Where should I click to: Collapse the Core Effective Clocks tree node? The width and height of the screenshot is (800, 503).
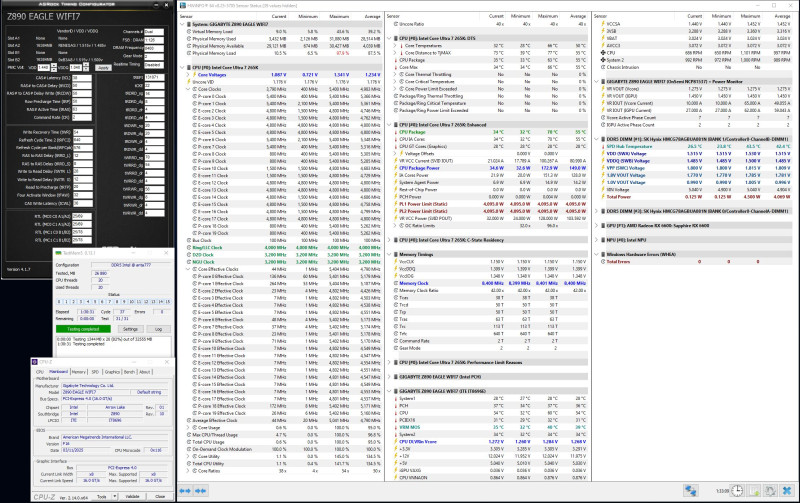(188, 269)
